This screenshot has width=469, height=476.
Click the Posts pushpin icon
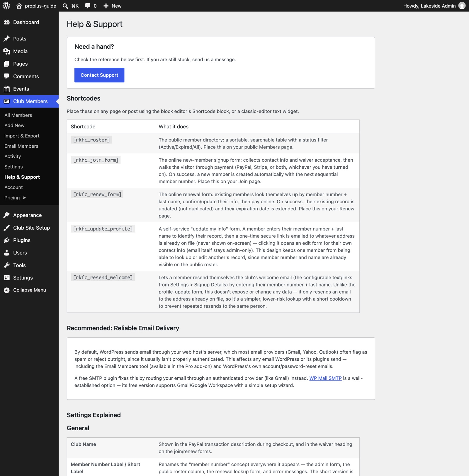[x=7, y=39]
